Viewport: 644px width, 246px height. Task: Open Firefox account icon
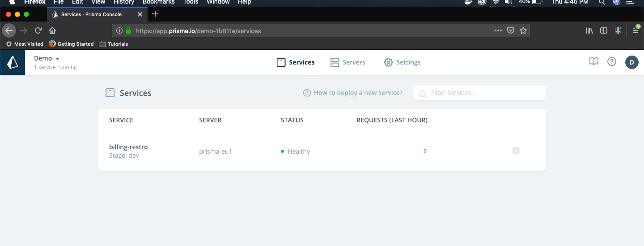[618, 30]
